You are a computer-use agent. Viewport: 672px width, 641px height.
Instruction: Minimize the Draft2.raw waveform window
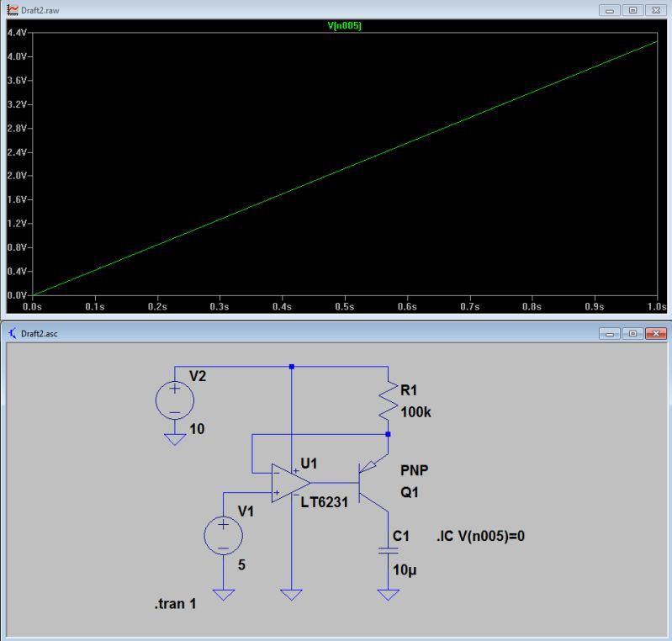[610, 10]
